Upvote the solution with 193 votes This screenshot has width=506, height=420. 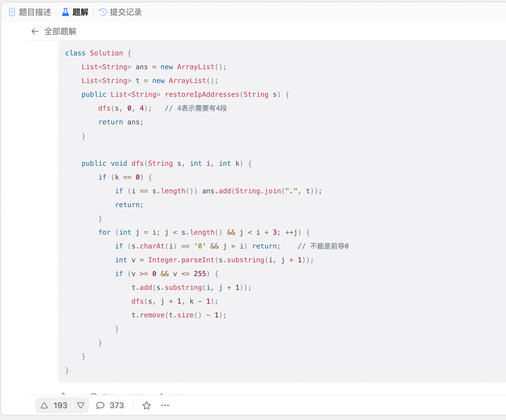coord(54,405)
